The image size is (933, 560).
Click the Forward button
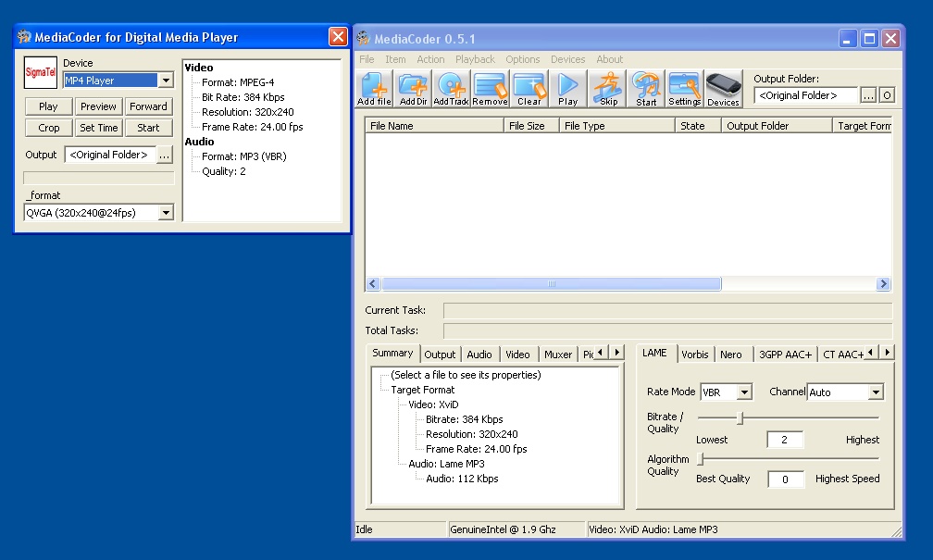[148, 106]
